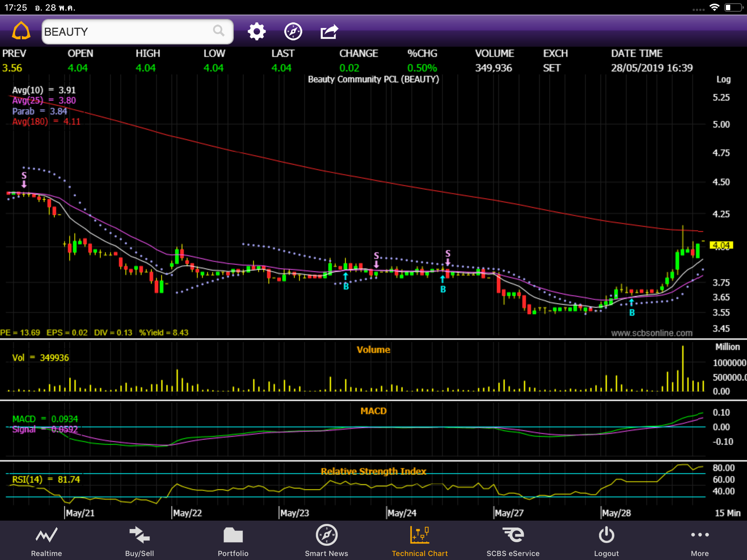This screenshot has width=747, height=560.
Task: Change the 15 Min interval
Action: (x=727, y=513)
